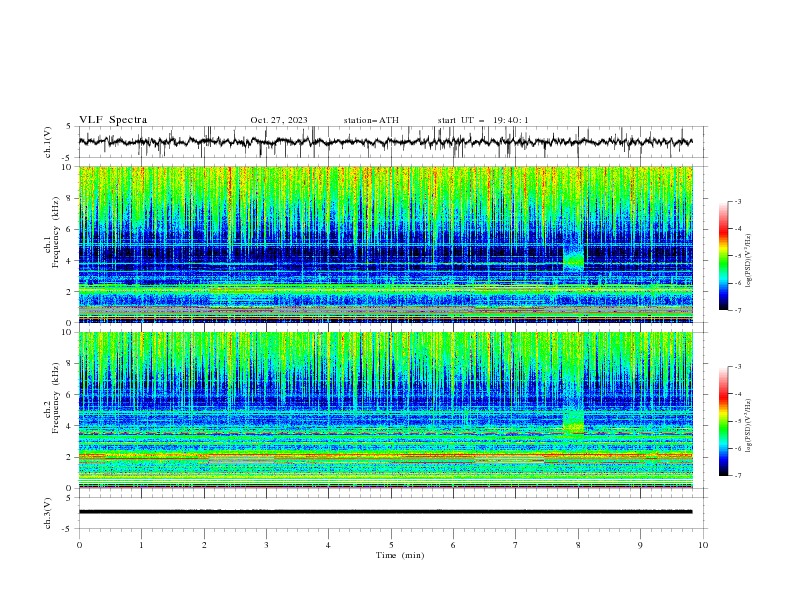This screenshot has height=612, width=792.
Task: Click the ch.3 flat waveform trace
Action: pos(385,512)
